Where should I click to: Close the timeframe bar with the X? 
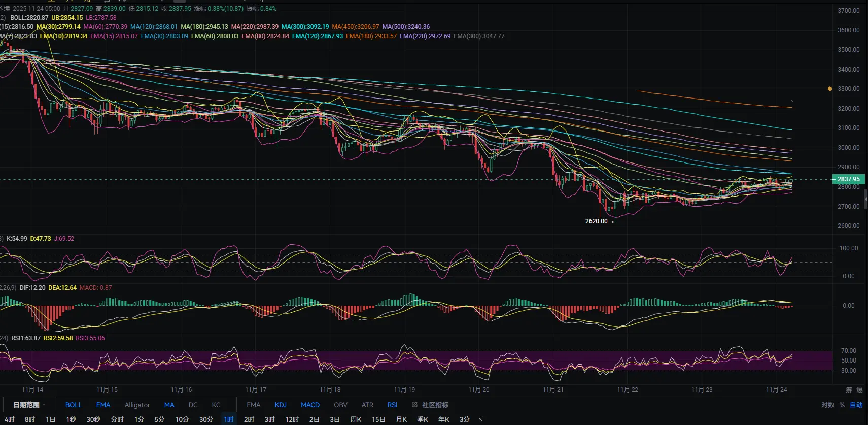480,419
